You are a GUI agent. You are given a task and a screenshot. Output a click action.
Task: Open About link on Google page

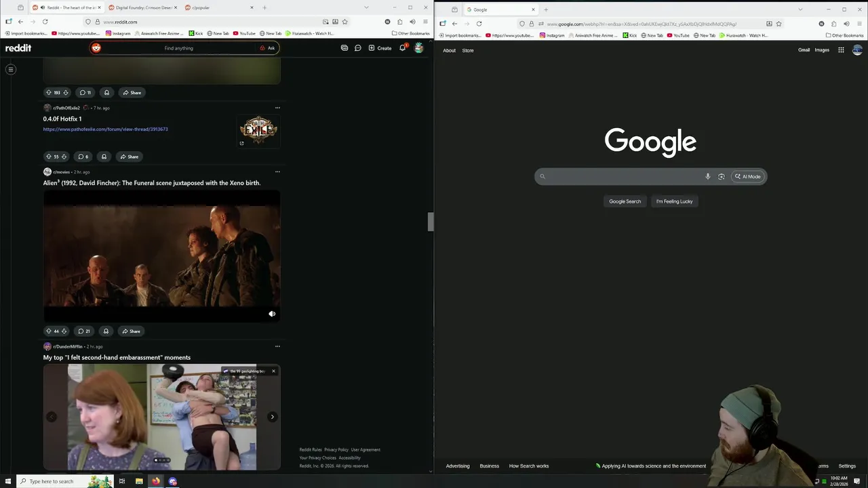(449, 50)
